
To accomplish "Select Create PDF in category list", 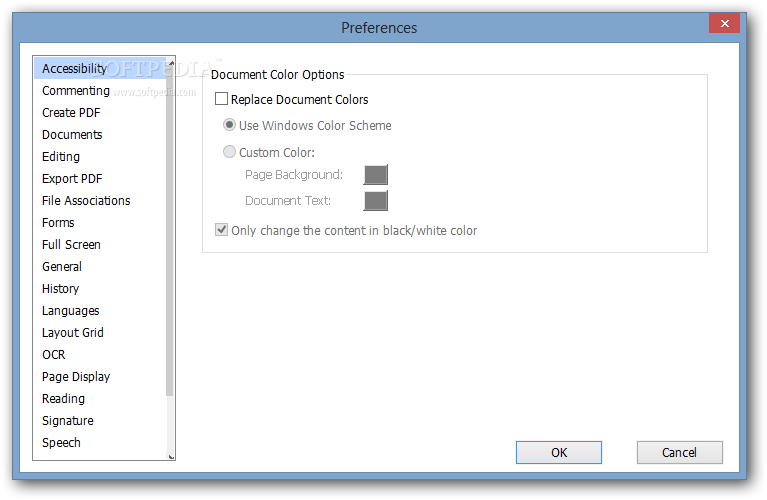I will tap(71, 113).
